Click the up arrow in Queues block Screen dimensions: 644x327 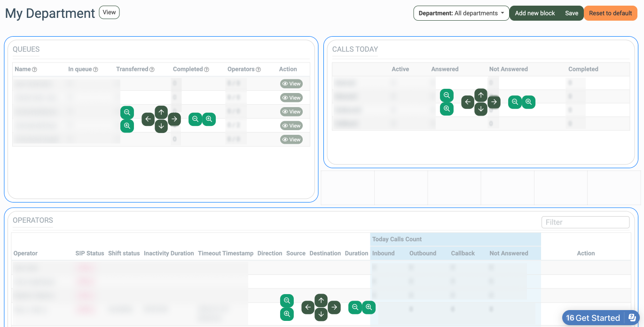(161, 112)
